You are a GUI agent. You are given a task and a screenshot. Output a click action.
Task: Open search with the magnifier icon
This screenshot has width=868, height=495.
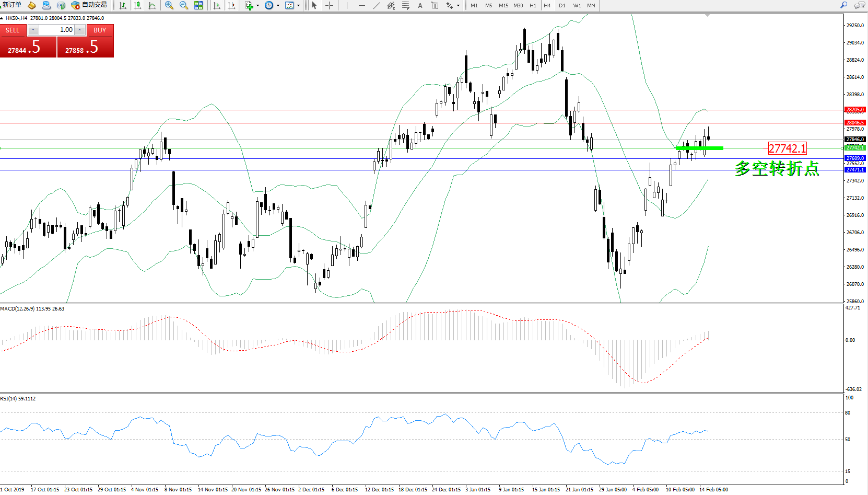click(x=844, y=5)
